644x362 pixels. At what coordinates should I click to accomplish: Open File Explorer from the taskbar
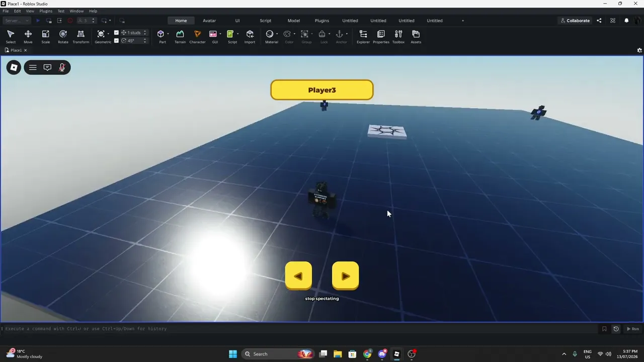click(338, 354)
